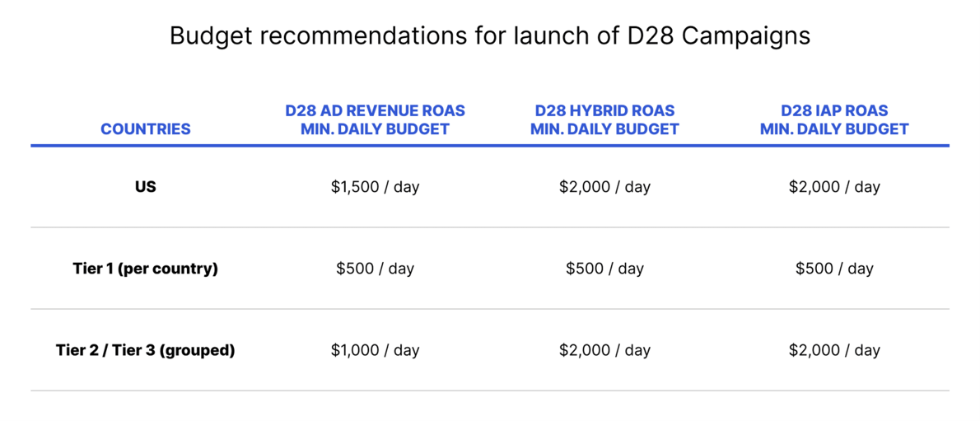Click Tier 2 / Tier 3 IAP $2,000 / day cell
Screen dimensions: 980x421
click(x=833, y=350)
